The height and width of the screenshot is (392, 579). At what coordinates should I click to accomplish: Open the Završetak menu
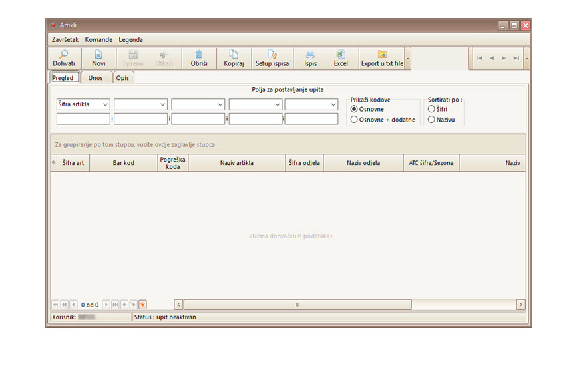coord(65,39)
